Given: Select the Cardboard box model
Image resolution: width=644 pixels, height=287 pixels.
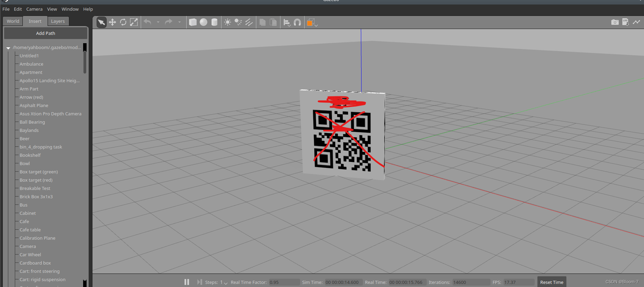Looking at the screenshot, I should pyautogui.click(x=35, y=263).
